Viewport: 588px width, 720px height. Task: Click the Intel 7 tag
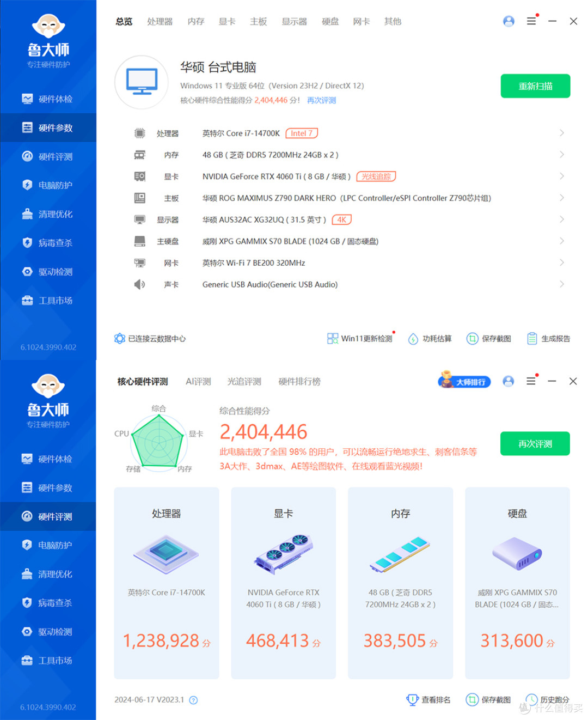(302, 133)
